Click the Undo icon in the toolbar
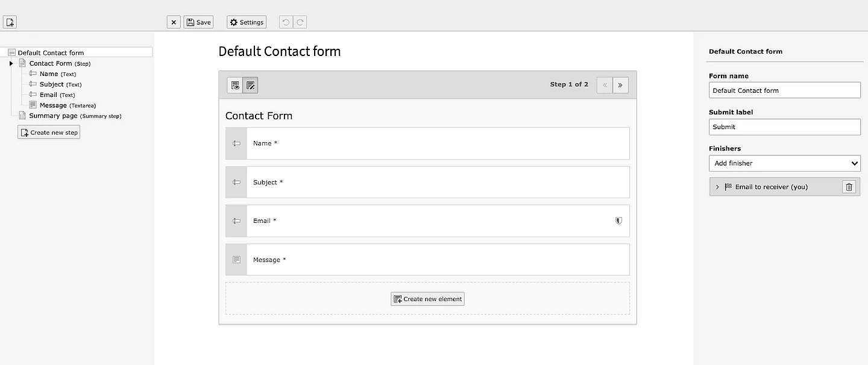 click(285, 22)
